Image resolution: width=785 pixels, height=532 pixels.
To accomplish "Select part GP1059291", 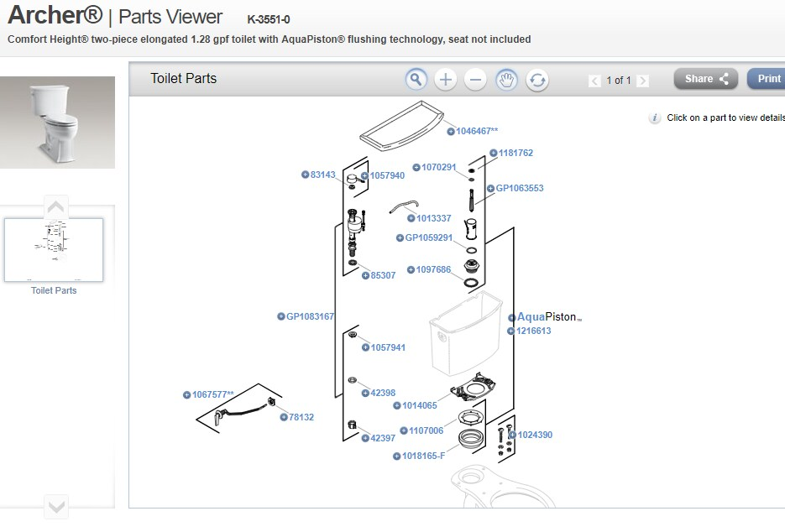I will pyautogui.click(x=428, y=237).
